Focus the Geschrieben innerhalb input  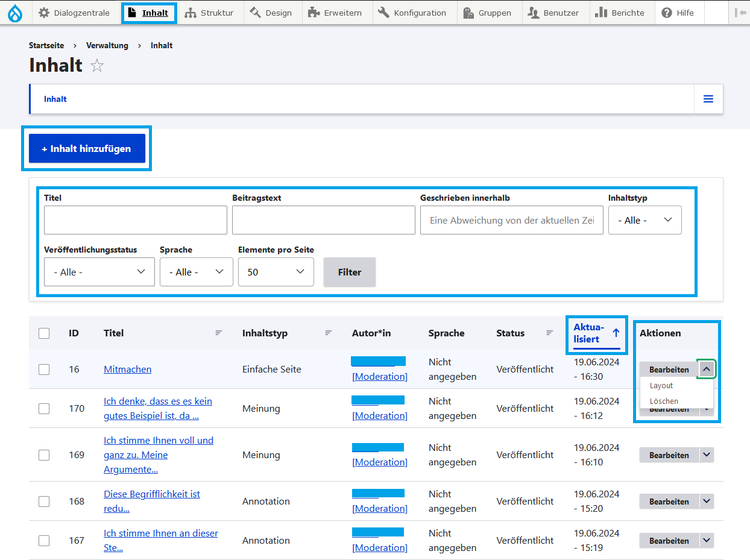pos(512,220)
